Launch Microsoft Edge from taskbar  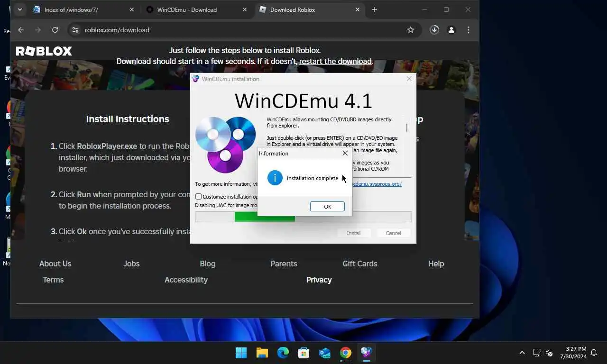(283, 353)
